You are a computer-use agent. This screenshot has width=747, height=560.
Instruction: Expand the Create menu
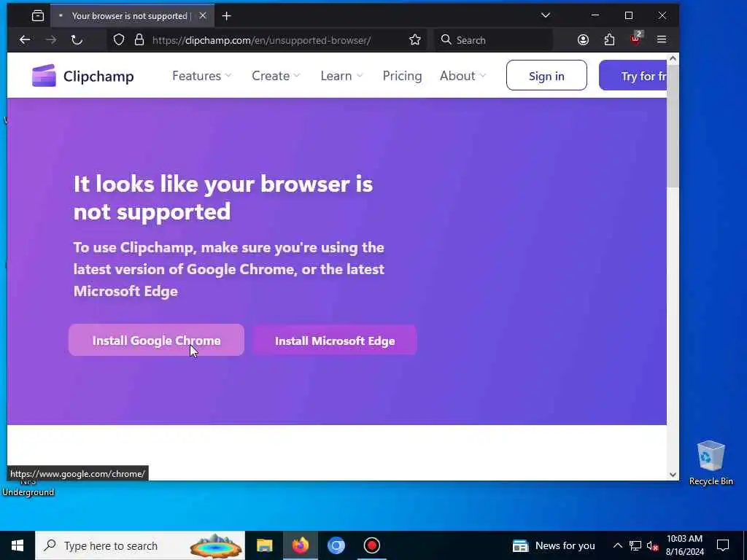click(276, 76)
